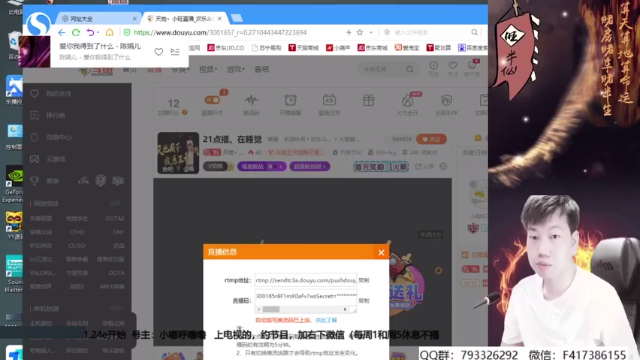The width and height of the screenshot is (640, 360).
Task: Close the 直播信息 dialog
Action: [x=381, y=253]
